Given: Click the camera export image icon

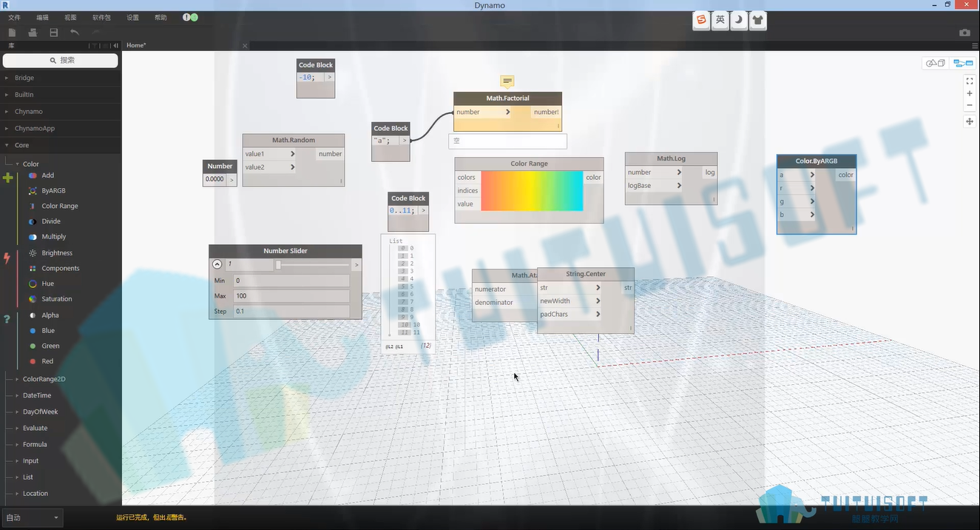Looking at the screenshot, I should [964, 33].
